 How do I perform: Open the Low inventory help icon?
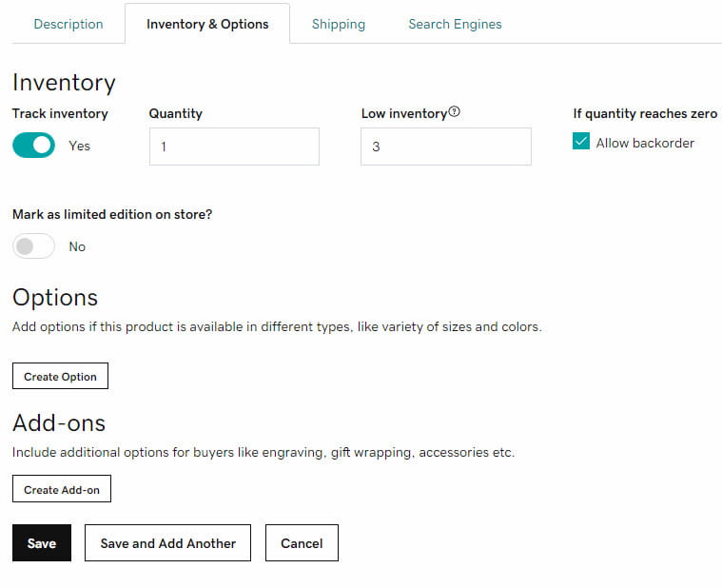click(x=454, y=111)
